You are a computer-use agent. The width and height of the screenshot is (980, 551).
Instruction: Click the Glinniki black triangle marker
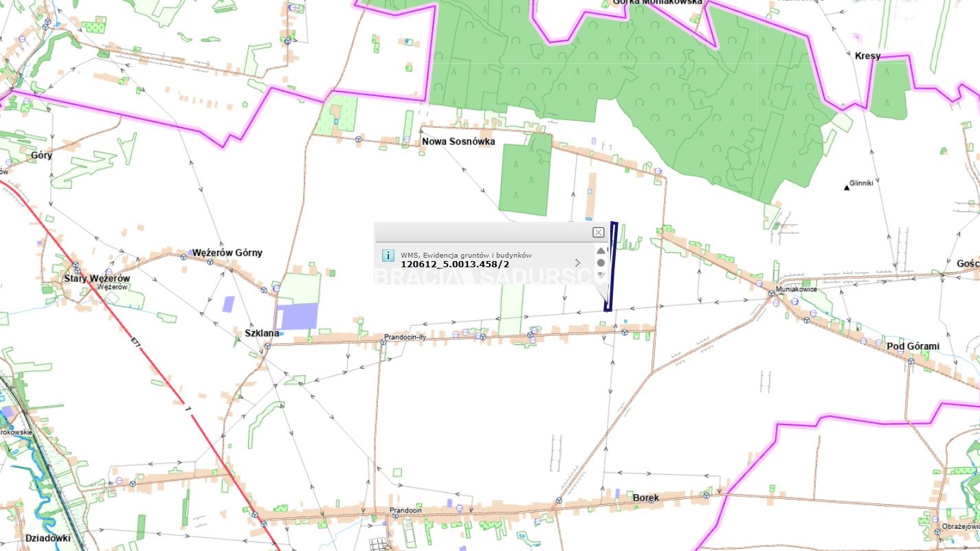(x=847, y=187)
